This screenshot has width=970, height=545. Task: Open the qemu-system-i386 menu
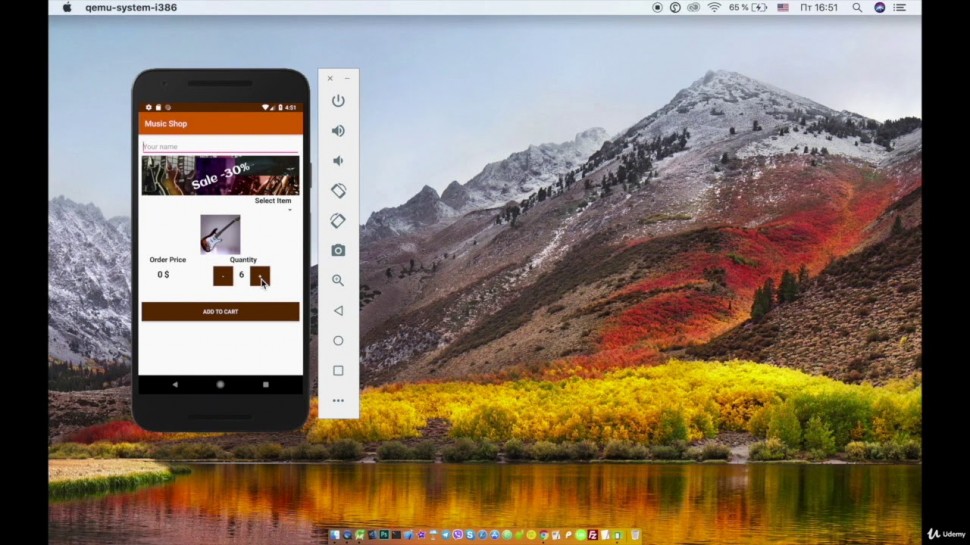point(125,7)
